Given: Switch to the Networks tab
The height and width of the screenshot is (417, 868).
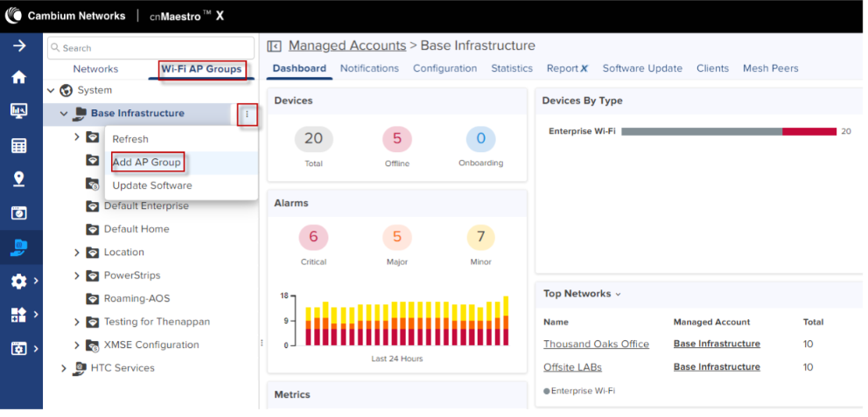Looking at the screenshot, I should click(x=95, y=69).
